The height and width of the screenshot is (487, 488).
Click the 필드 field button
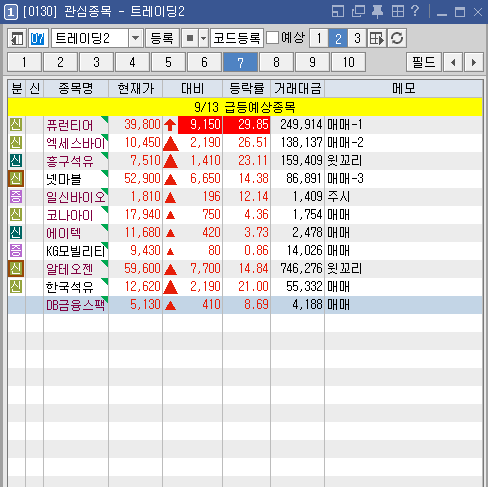pos(424,62)
